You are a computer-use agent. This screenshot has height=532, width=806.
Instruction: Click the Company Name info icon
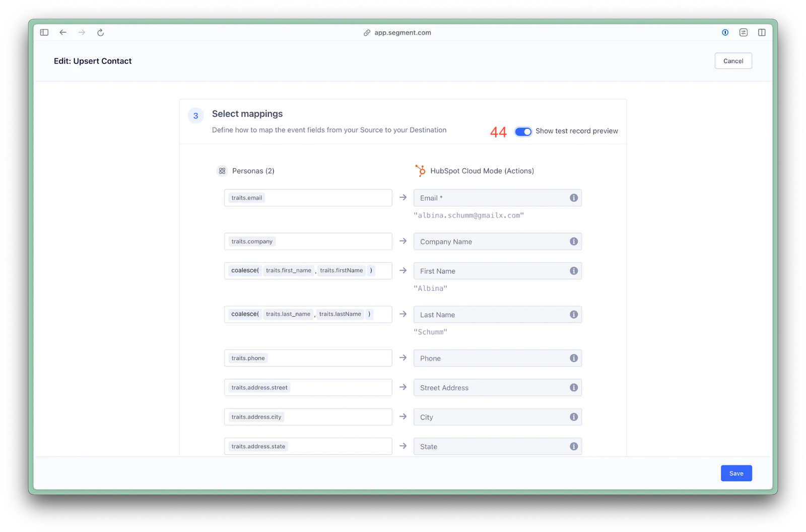pos(573,242)
